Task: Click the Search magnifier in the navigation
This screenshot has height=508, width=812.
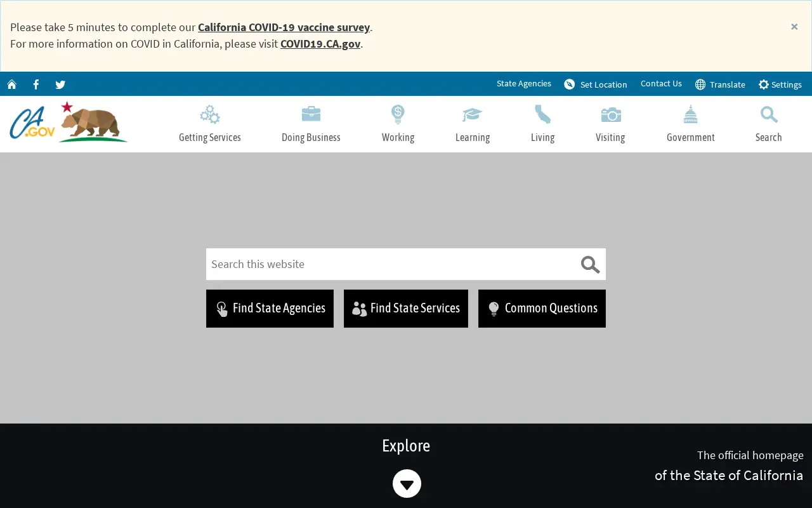Action: pos(769,115)
